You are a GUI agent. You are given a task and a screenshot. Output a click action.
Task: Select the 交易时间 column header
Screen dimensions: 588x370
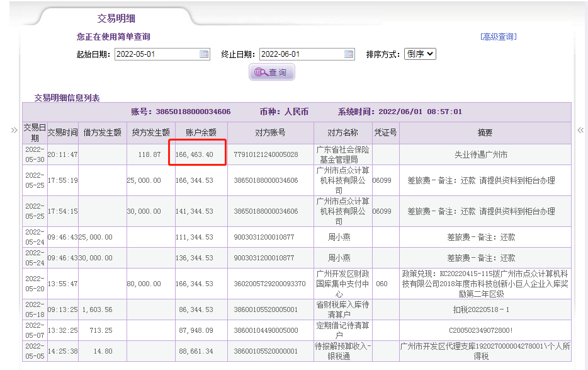[62, 133]
